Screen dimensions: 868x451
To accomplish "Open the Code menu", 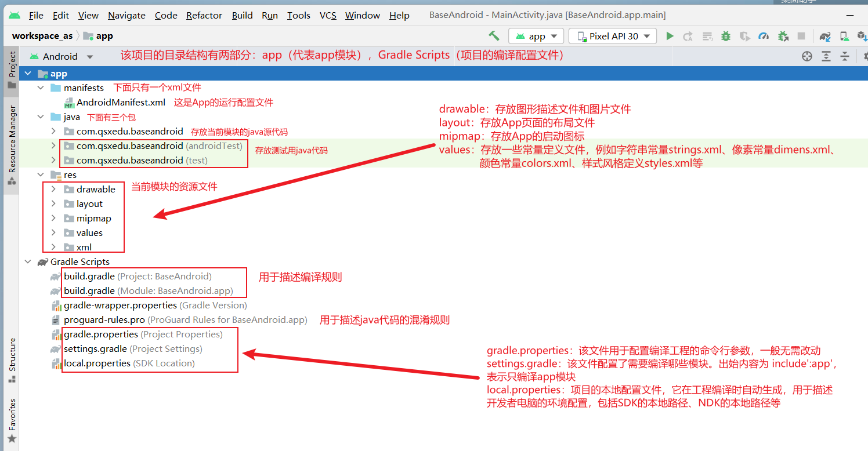I will pyautogui.click(x=166, y=16).
